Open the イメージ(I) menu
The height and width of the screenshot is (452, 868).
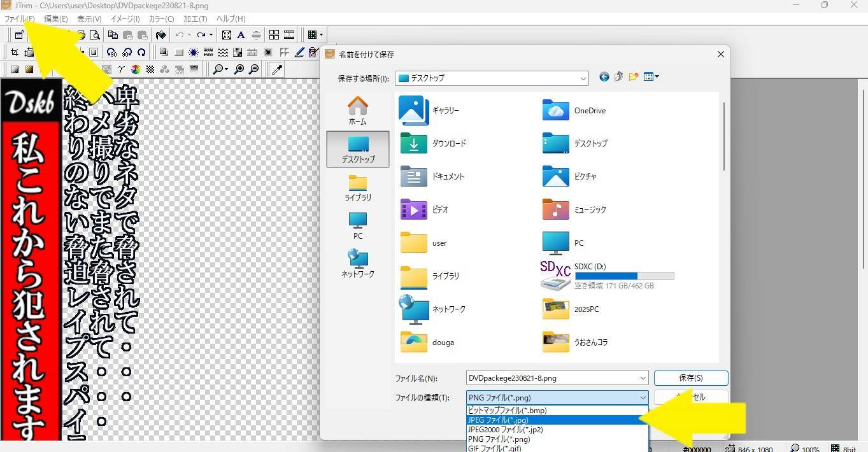(125, 19)
